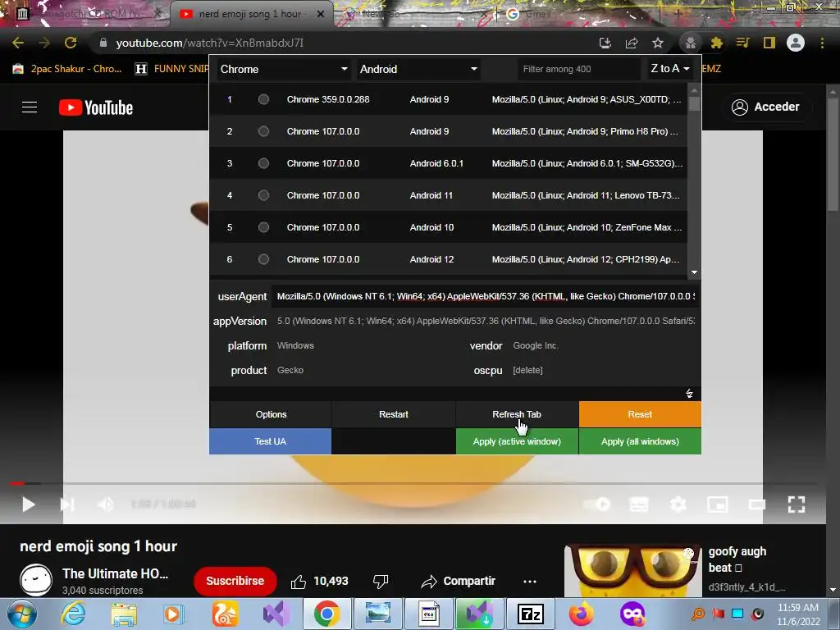The width and height of the screenshot is (840, 630).
Task: Toggle subtitles on the video player
Action: (x=638, y=504)
